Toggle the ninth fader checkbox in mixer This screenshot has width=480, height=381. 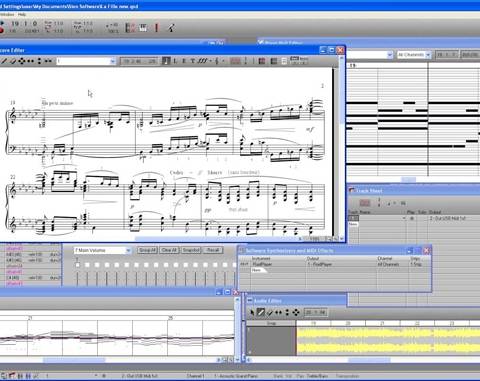click(x=156, y=265)
